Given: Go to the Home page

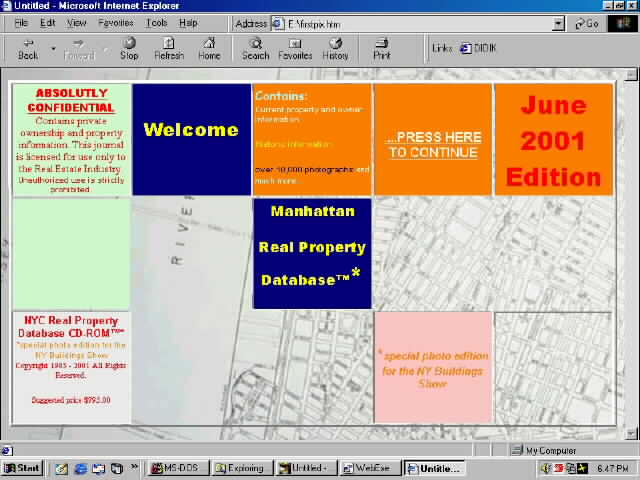Looking at the screenshot, I should 209,48.
